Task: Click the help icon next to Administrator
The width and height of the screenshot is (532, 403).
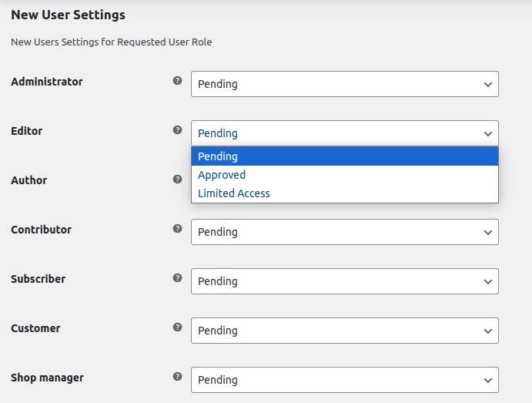Action: click(x=178, y=81)
